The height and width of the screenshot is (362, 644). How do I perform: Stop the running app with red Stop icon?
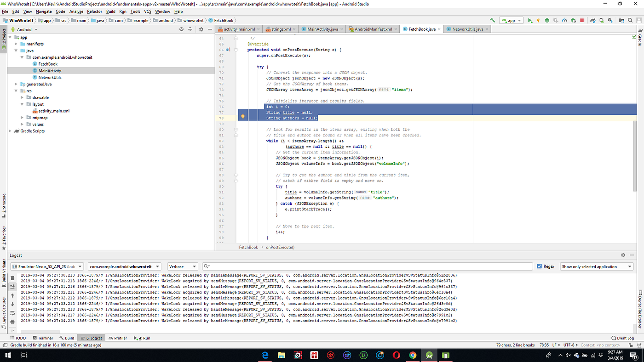coord(581,20)
